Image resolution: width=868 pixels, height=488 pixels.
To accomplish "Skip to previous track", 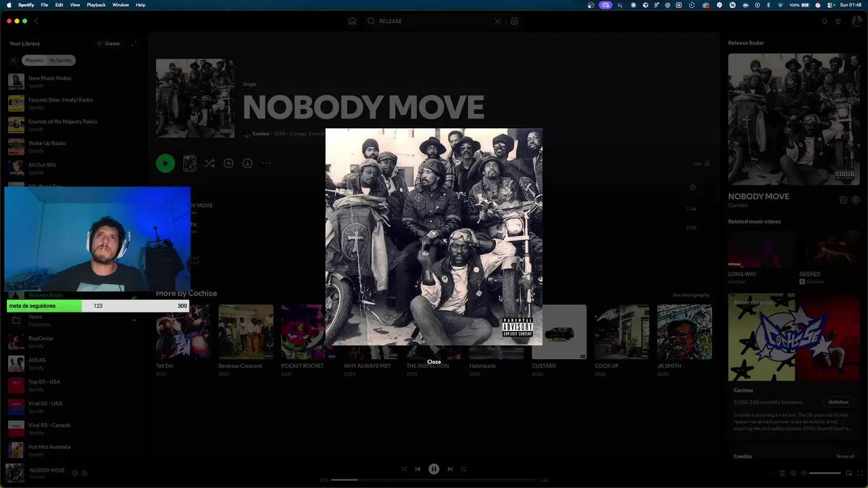I will [x=418, y=468].
